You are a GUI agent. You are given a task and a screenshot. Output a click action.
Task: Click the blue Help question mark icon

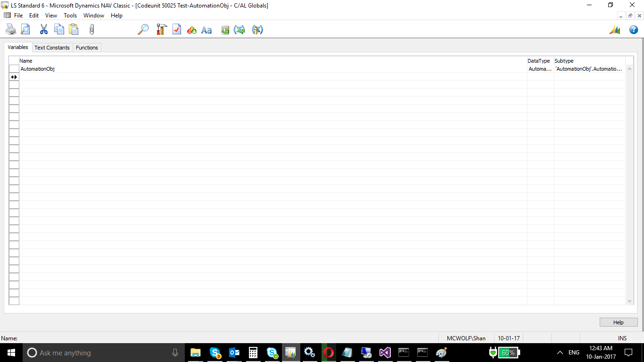tap(634, 30)
